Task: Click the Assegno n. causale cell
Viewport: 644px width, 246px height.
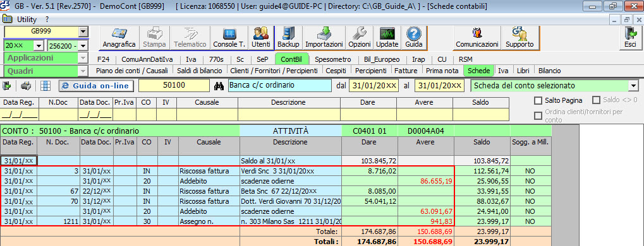Action: (209, 221)
